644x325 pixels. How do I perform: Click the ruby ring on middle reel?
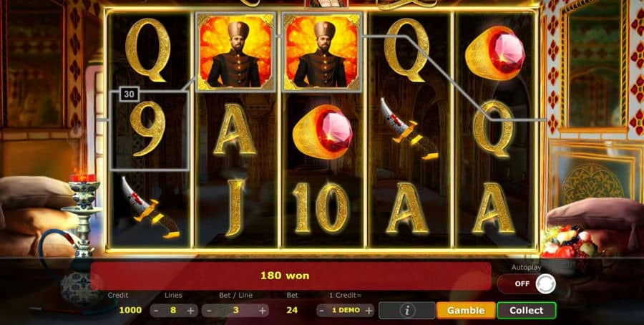coord(323,132)
